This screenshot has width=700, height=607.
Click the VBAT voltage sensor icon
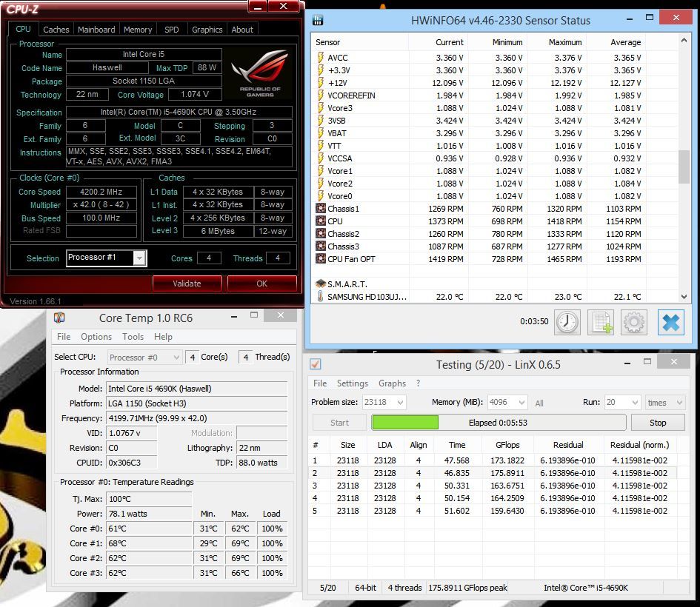coord(321,133)
